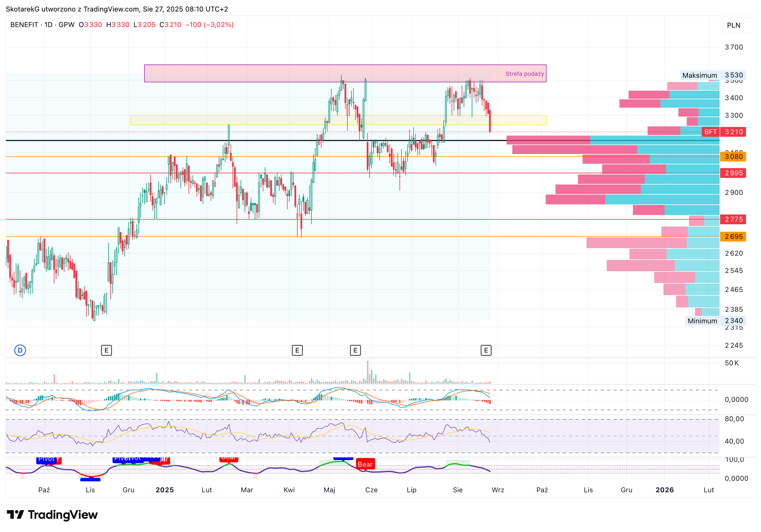Image resolution: width=761 pixels, height=532 pixels.
Task: Select the yellow horizontal zone rectangle
Action: (x=338, y=120)
